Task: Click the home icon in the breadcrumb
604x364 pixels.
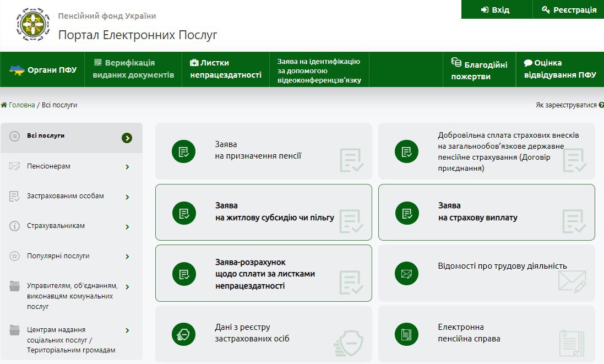Action: 4,105
